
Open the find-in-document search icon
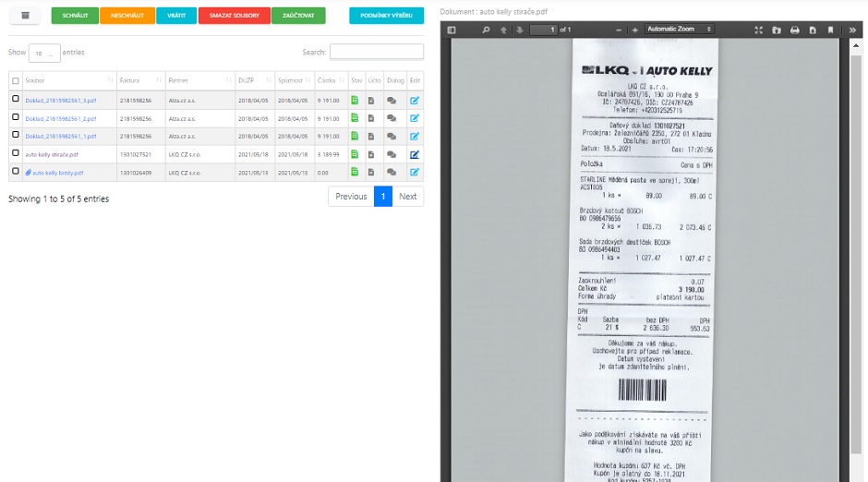[486, 30]
